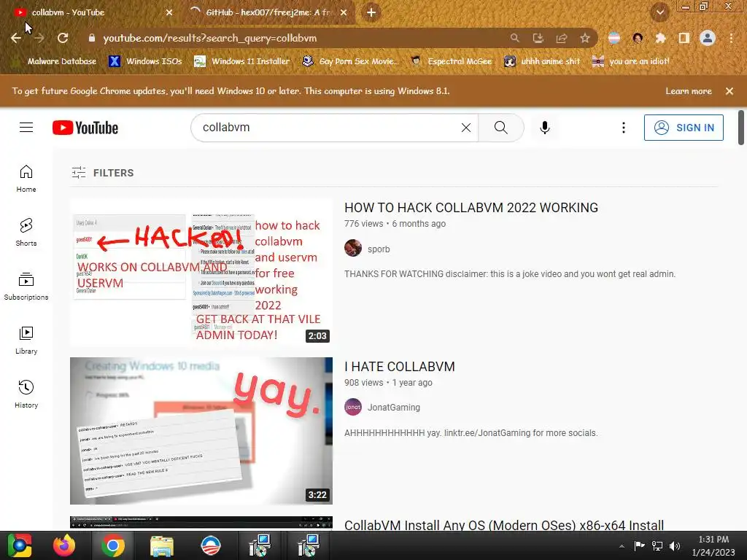Share this page via the address bar icon
The image size is (747, 560).
click(x=562, y=38)
